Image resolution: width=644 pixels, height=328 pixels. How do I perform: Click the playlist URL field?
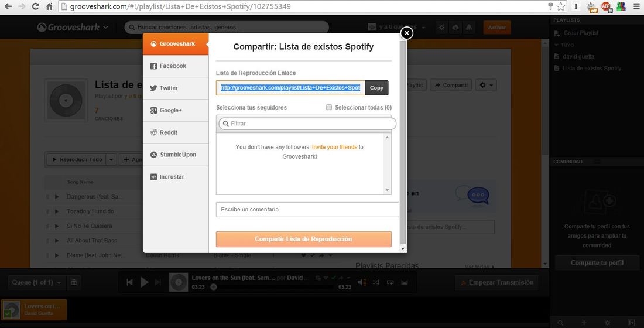click(x=290, y=88)
